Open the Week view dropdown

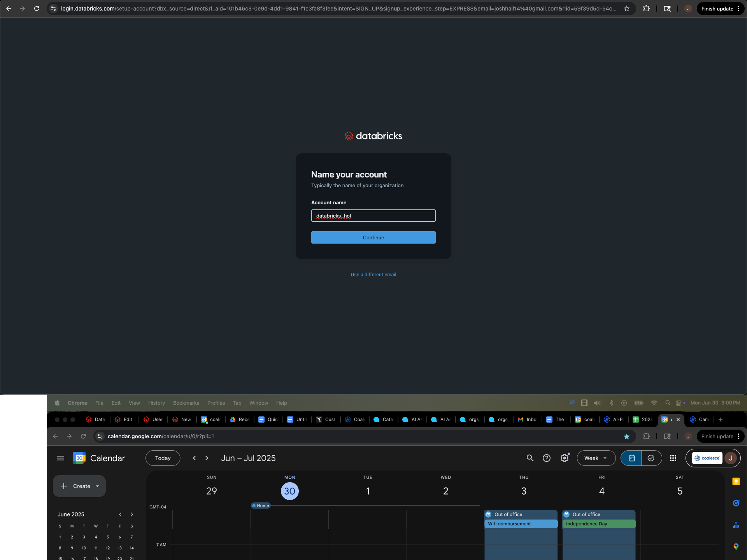(596, 458)
